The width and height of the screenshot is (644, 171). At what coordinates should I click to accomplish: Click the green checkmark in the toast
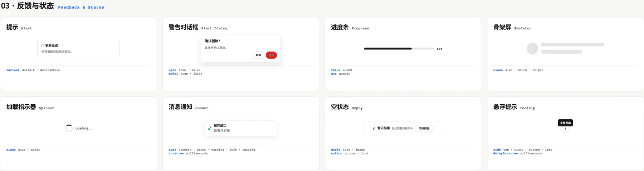tap(209, 128)
